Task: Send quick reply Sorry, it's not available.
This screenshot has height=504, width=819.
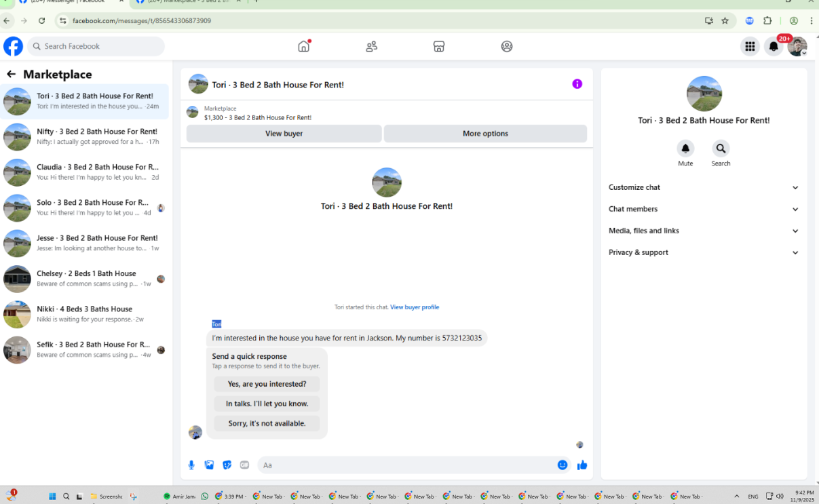Action: [267, 423]
